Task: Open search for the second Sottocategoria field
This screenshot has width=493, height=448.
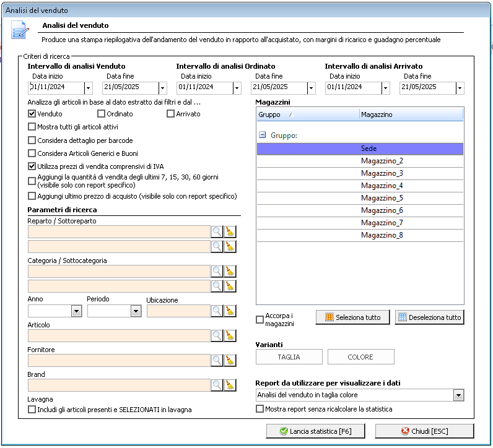Action: 217,286
